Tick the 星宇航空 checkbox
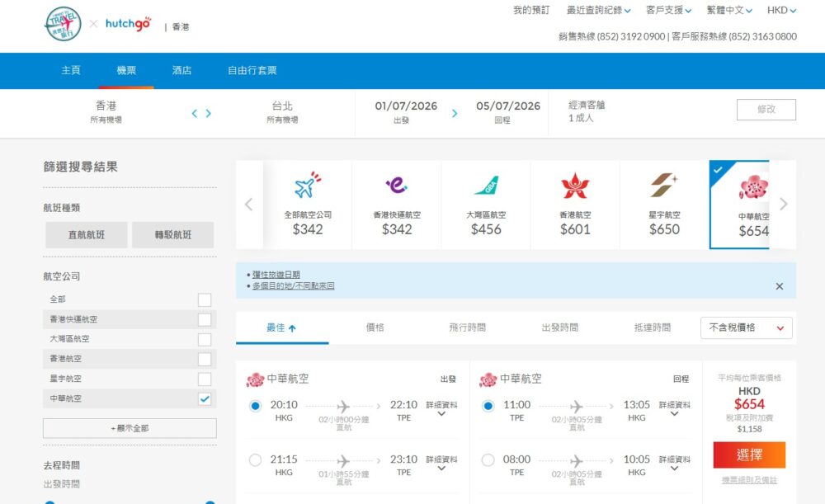Image resolution: width=825 pixels, height=504 pixels. coord(205,379)
